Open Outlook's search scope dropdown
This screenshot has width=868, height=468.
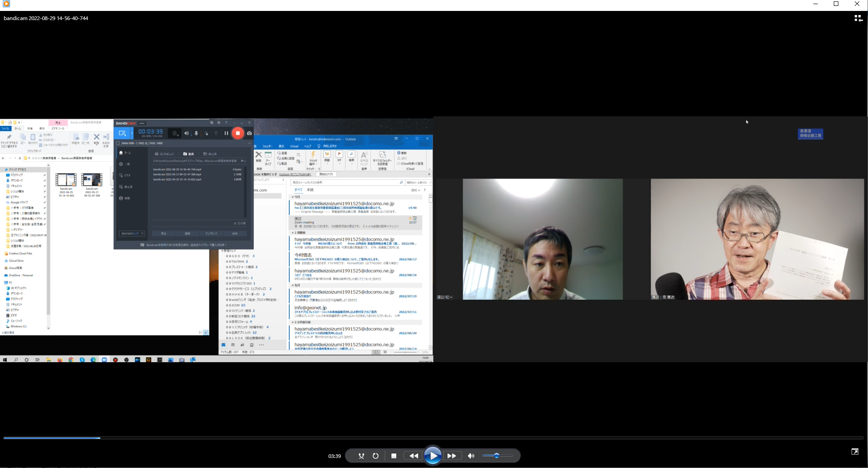click(418, 182)
